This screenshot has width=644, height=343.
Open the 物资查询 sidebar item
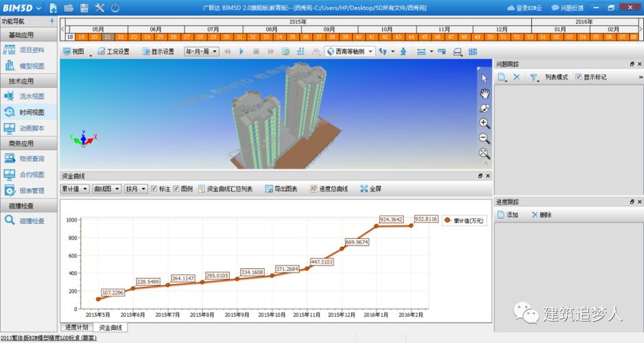[x=29, y=158]
